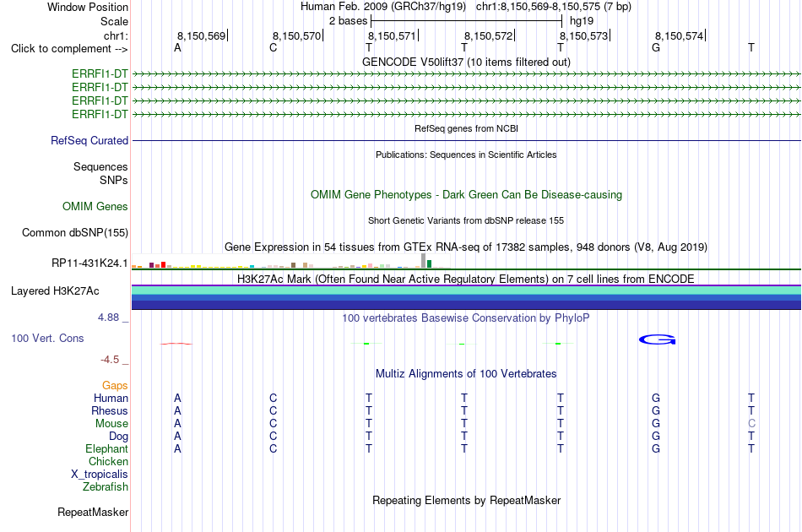
Task: Open the 100 vertebrates Basewise Conservation by PhyloP title
Action: pos(466,318)
